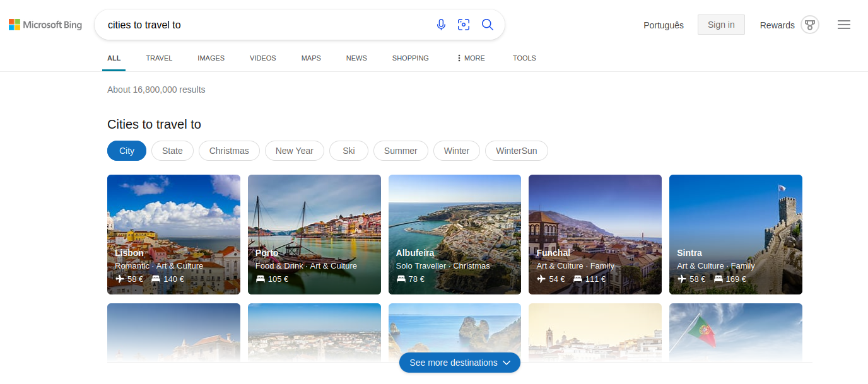This screenshot has width=868, height=384.
Task: Click the hotel bed icon on Porto card
Action: [261, 279]
